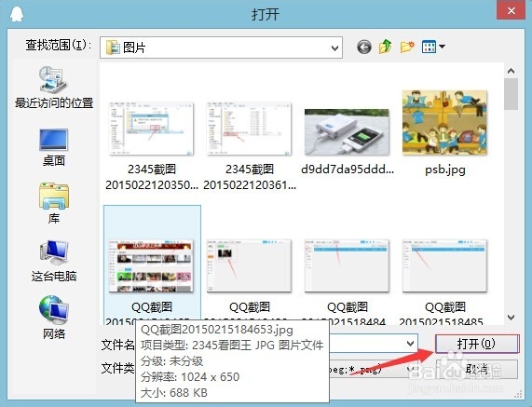Go up one folder level with the green up-arrow icon
532x407 pixels.
point(386,47)
